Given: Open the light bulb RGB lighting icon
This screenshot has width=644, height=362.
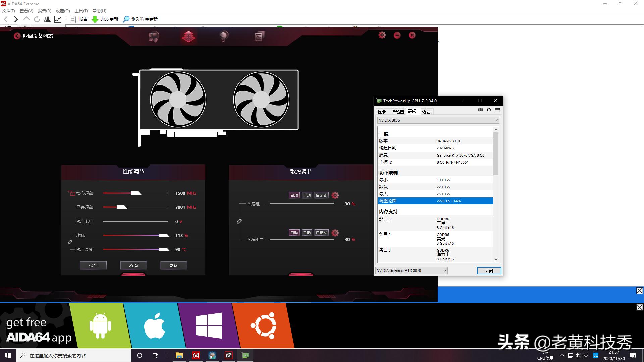Looking at the screenshot, I should click(223, 36).
